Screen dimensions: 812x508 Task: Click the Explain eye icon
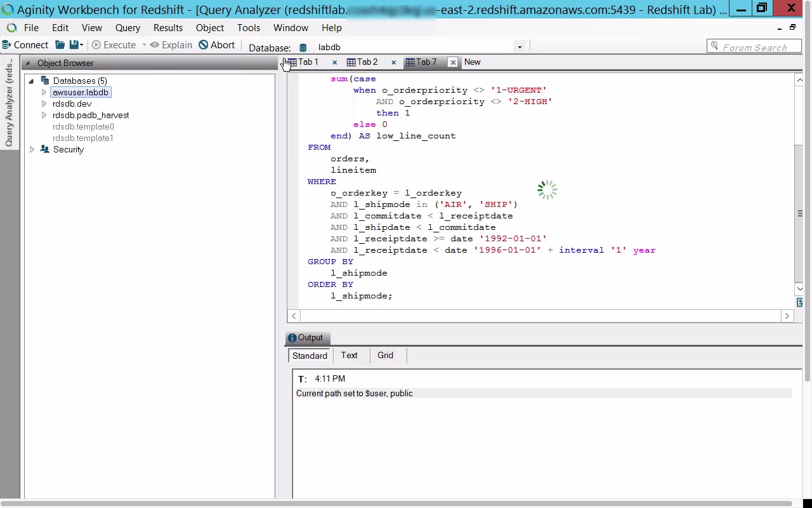(155, 45)
